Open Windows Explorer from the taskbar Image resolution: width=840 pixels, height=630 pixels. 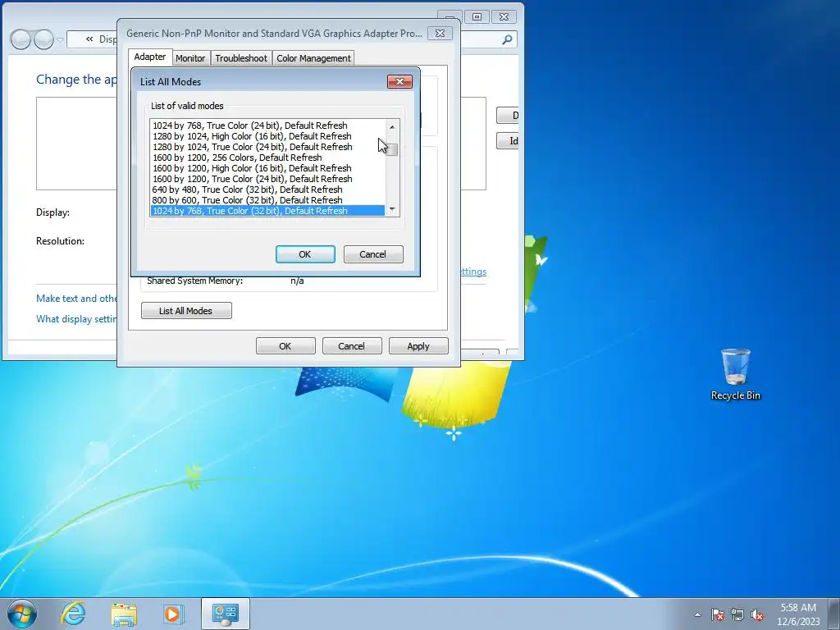click(123, 614)
